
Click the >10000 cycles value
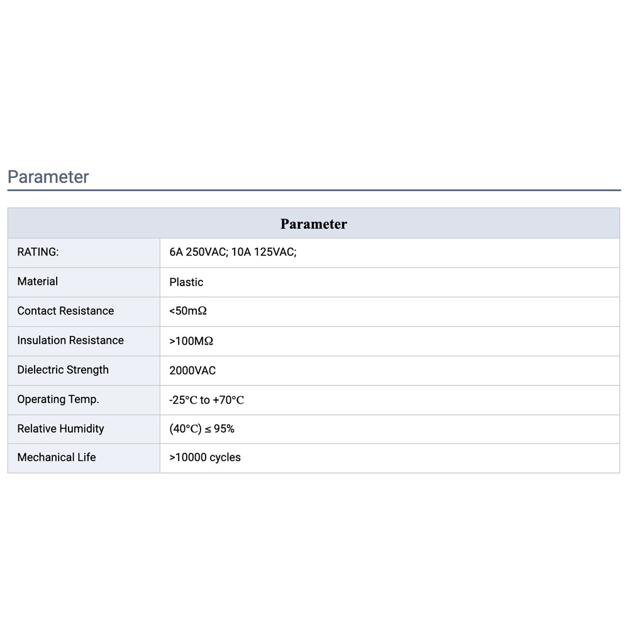[x=205, y=458]
